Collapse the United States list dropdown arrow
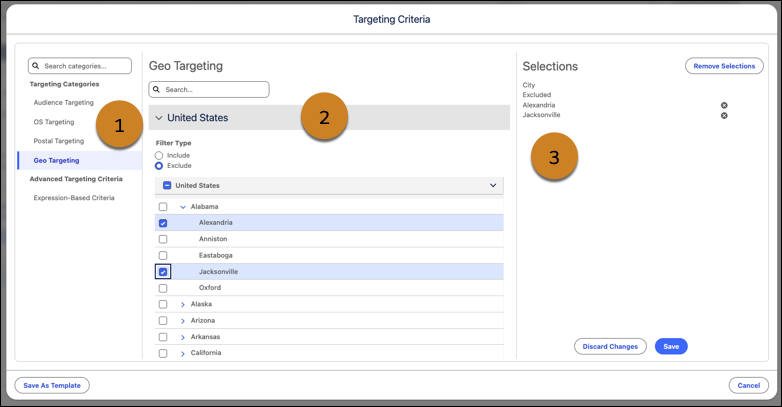This screenshot has width=782, height=407. [x=493, y=186]
